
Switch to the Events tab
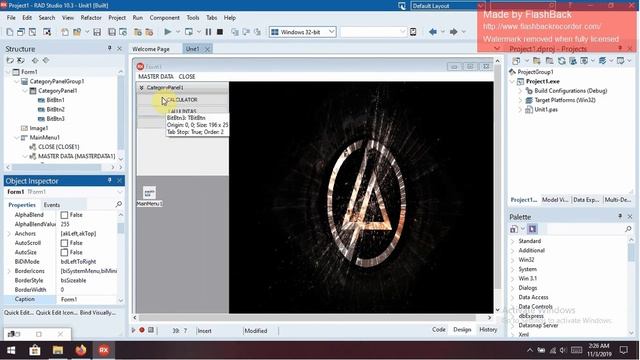[52, 204]
